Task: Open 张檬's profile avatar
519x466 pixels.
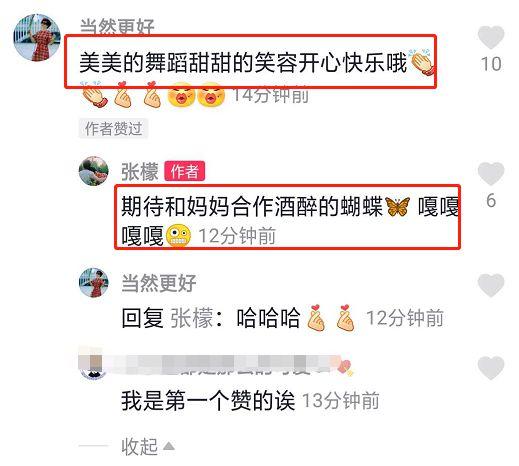Action: click(93, 171)
